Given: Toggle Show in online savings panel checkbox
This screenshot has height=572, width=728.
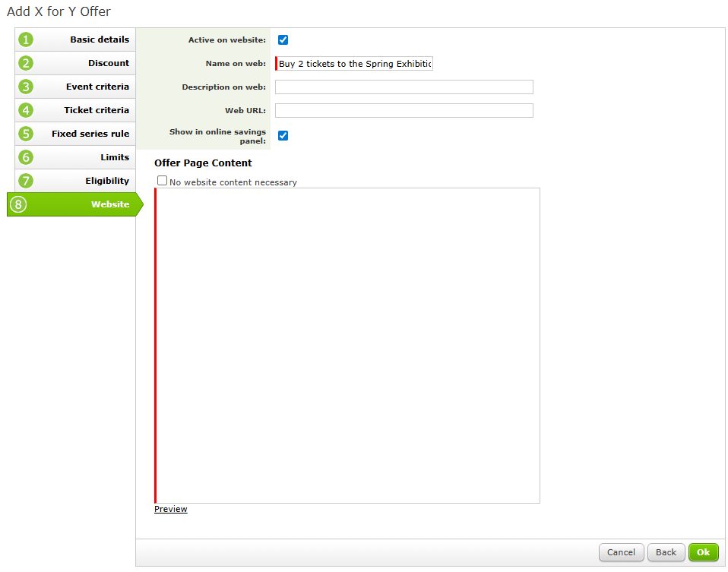Looking at the screenshot, I should 283,135.
